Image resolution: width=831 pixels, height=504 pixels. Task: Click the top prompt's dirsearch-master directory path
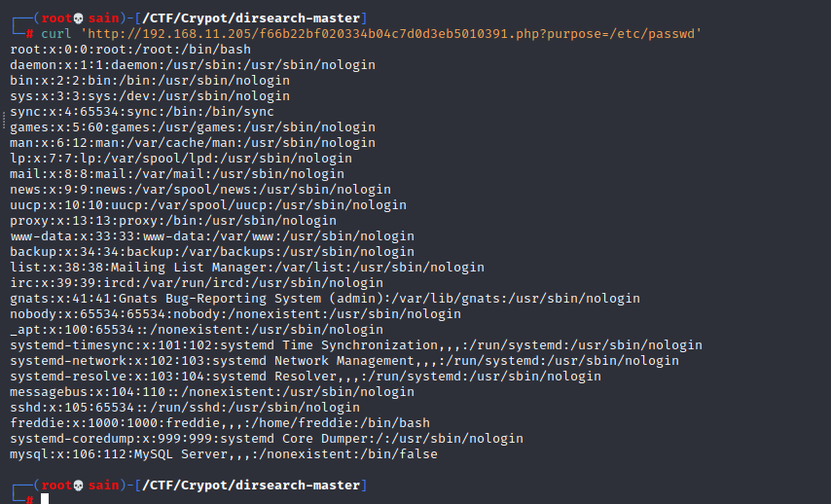253,18
